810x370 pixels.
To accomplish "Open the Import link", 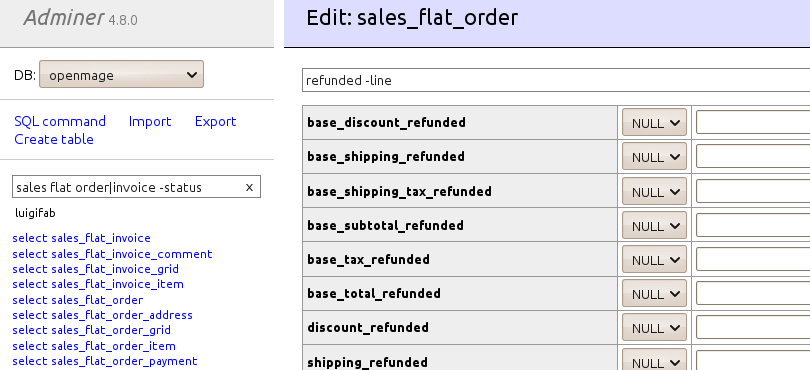I will (150, 121).
